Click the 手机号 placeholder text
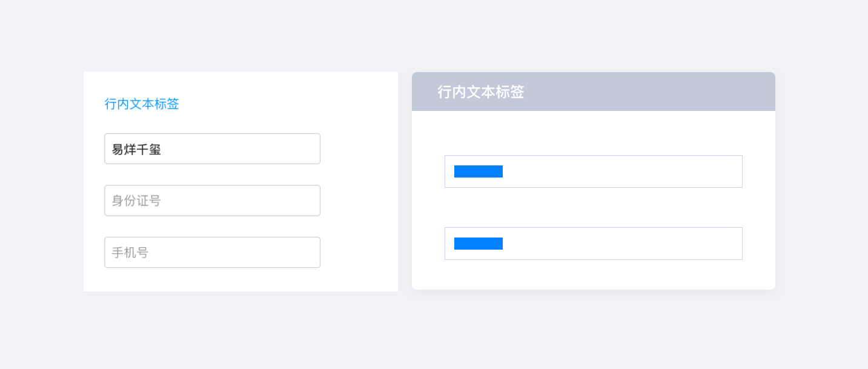The image size is (868, 369). (130, 252)
